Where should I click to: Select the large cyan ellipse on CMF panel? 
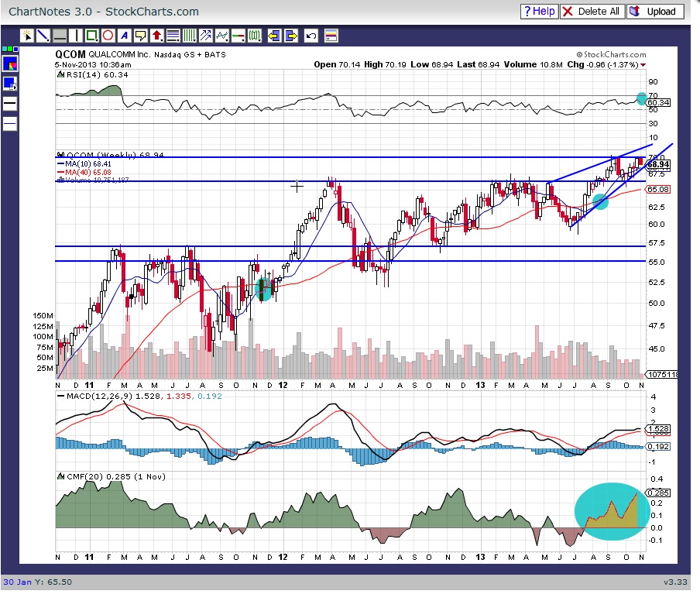612,511
